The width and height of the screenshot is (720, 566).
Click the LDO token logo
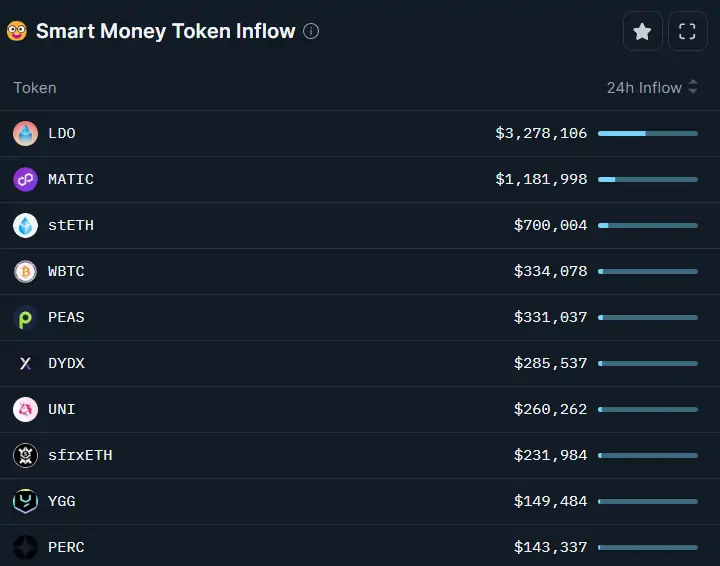pyautogui.click(x=25, y=134)
